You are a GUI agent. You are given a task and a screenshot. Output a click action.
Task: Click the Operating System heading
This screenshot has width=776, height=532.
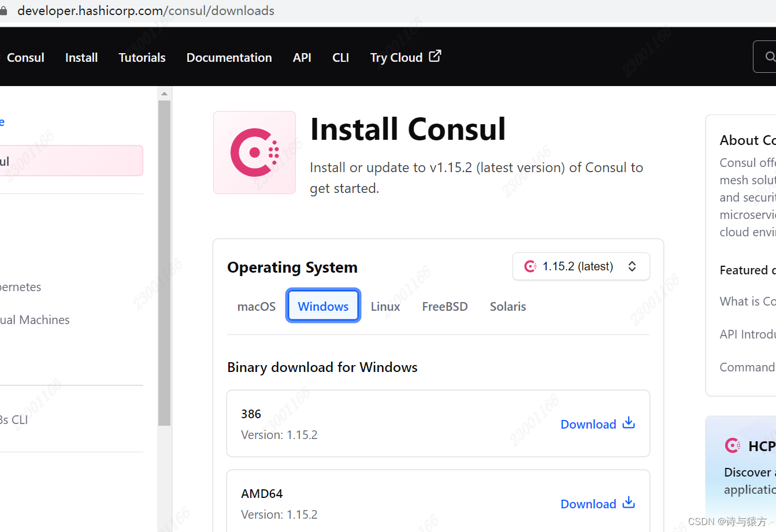click(292, 267)
